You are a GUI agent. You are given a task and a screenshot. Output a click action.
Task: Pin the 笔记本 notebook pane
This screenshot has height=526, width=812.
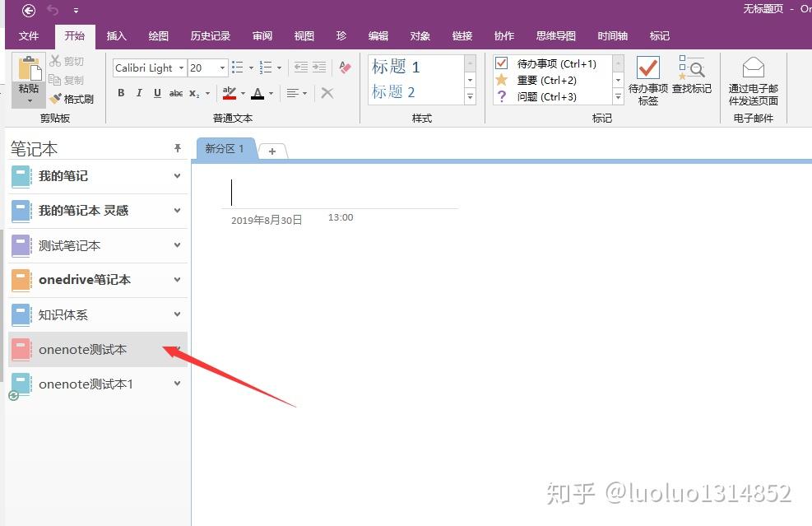pyautogui.click(x=178, y=149)
